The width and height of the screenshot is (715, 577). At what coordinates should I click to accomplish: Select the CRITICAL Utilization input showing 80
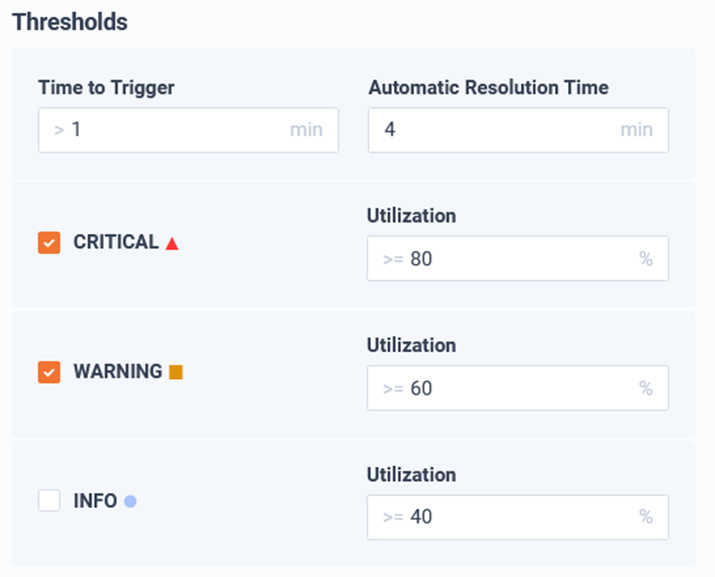(518, 258)
